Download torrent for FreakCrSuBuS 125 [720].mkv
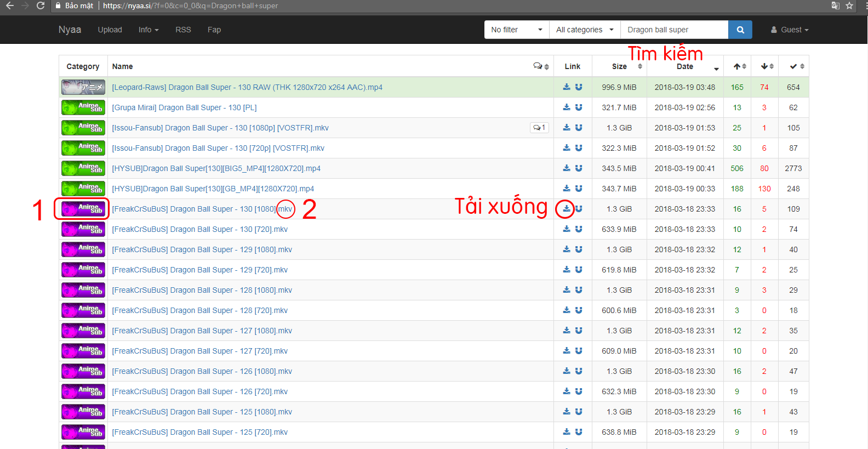The width and height of the screenshot is (868, 449). (567, 432)
